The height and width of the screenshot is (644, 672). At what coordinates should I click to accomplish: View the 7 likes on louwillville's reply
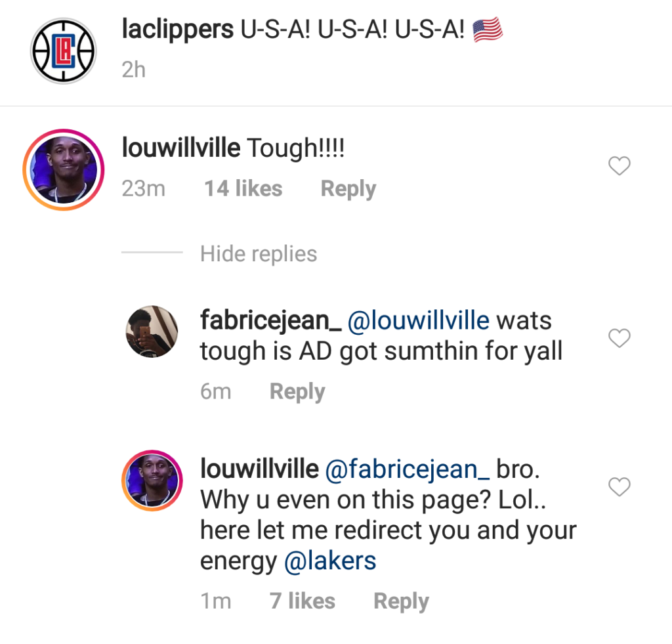302,601
